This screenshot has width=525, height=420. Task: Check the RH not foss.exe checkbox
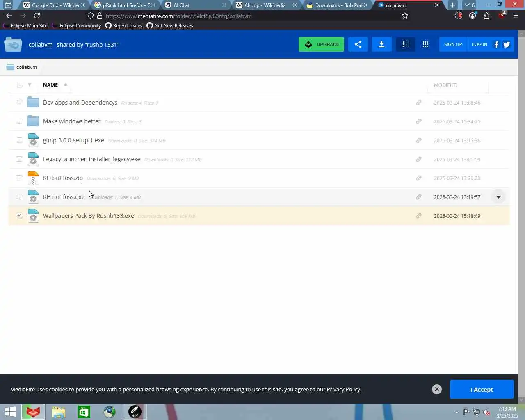pyautogui.click(x=19, y=196)
